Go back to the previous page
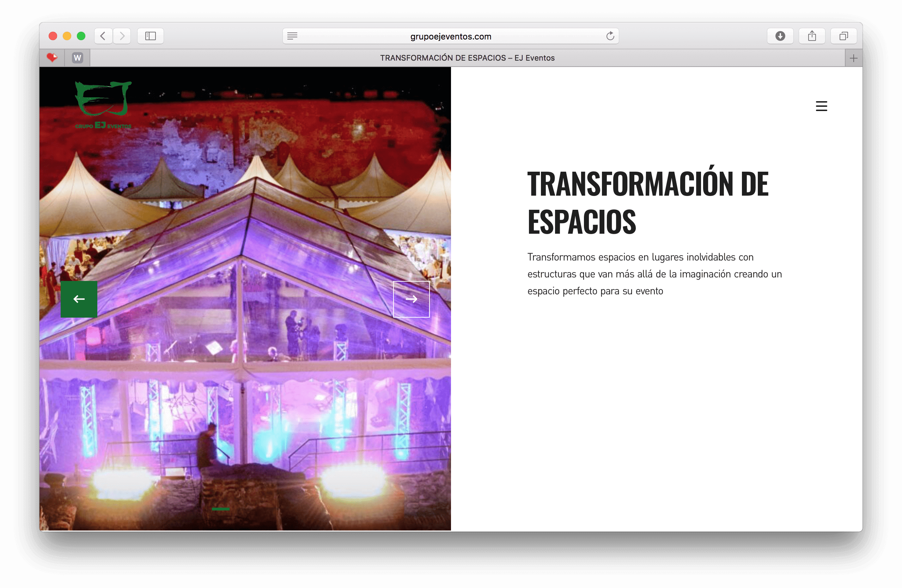 click(x=103, y=36)
